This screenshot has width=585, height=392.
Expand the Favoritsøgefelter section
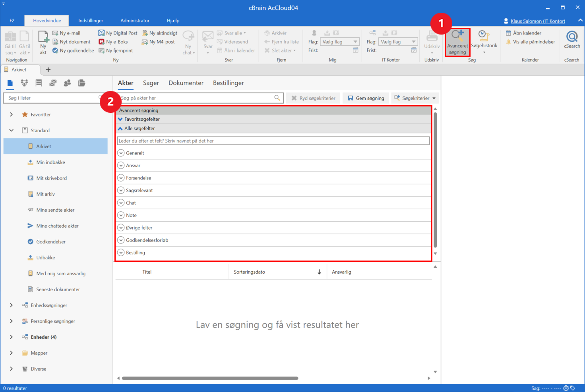point(120,119)
